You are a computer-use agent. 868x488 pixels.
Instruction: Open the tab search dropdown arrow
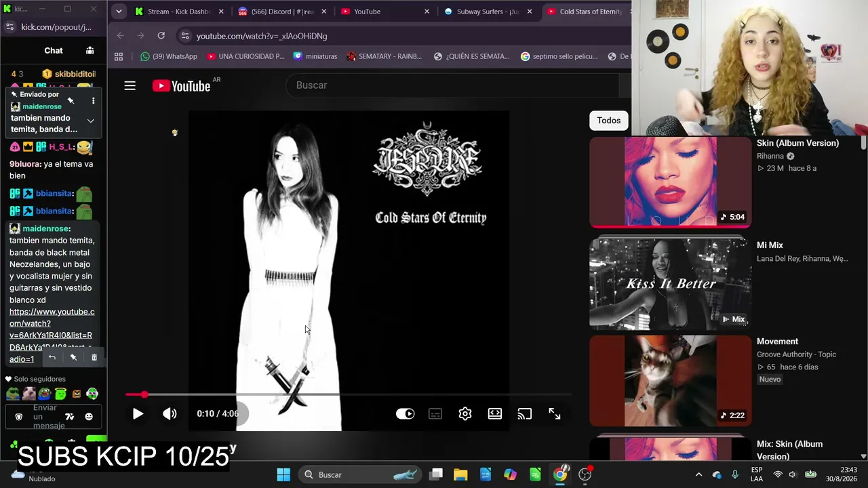tap(119, 12)
